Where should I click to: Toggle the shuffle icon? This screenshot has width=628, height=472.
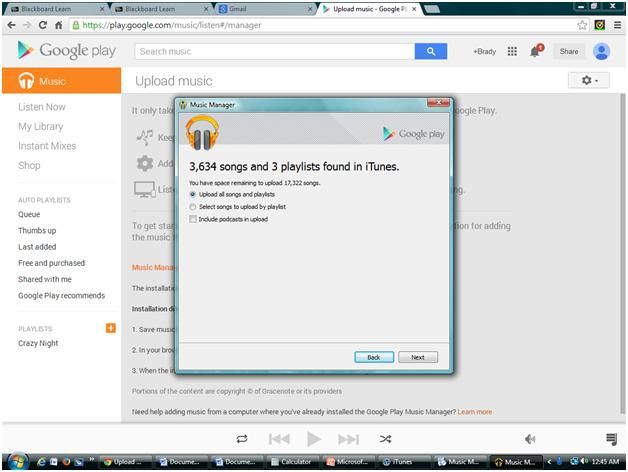click(x=385, y=439)
